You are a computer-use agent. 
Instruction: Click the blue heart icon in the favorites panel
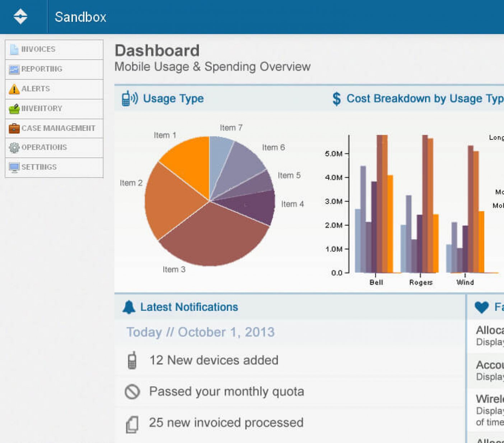coord(481,307)
